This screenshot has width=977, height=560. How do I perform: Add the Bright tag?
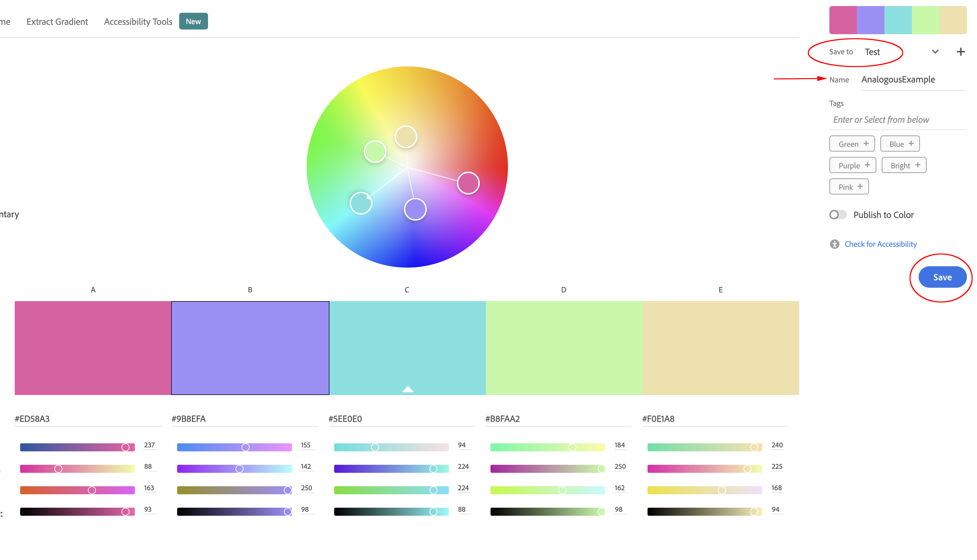point(904,165)
